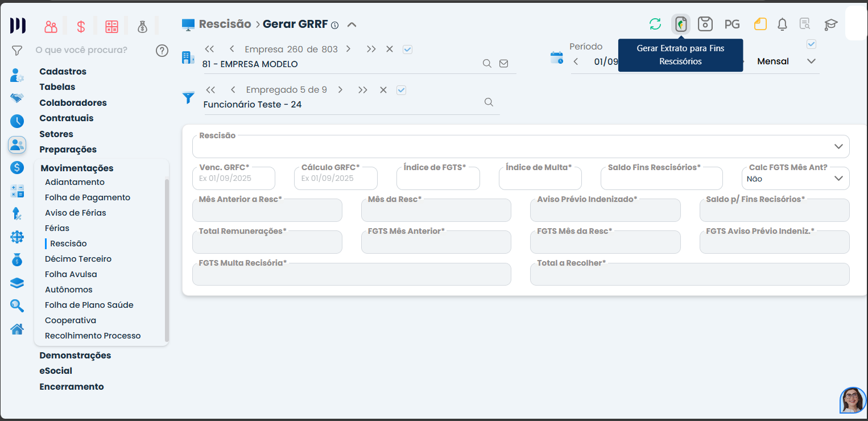The width and height of the screenshot is (868, 421).
Task: Click the handshake icon in left sidebar
Action: (x=17, y=98)
